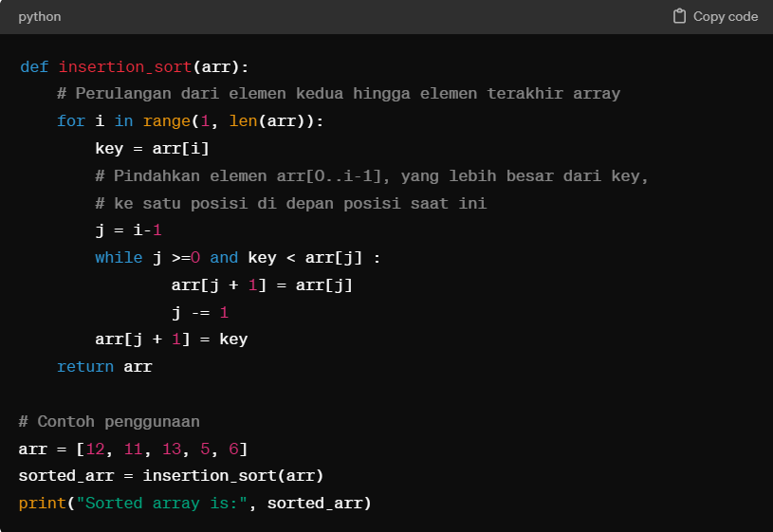The width and height of the screenshot is (773, 532).
Task: Click the Copy code clipboard icon
Action: (679, 16)
